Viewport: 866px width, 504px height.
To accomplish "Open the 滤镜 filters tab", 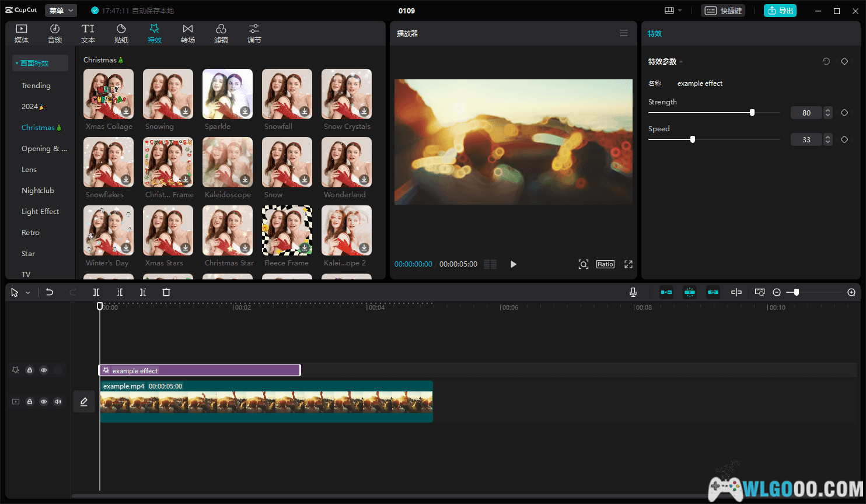I will click(x=221, y=33).
